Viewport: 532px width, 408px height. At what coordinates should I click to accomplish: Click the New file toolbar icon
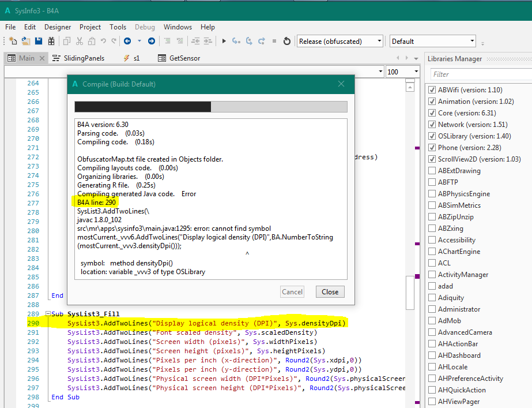(x=13, y=41)
